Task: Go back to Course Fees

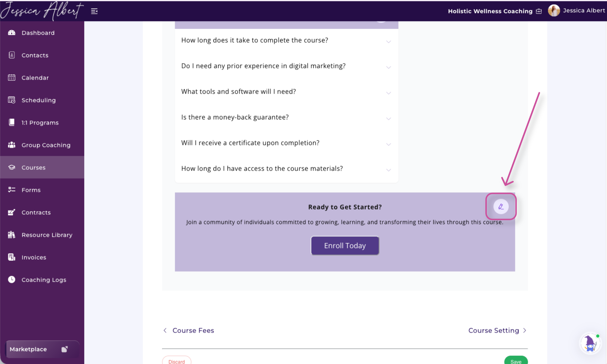Action: click(189, 330)
